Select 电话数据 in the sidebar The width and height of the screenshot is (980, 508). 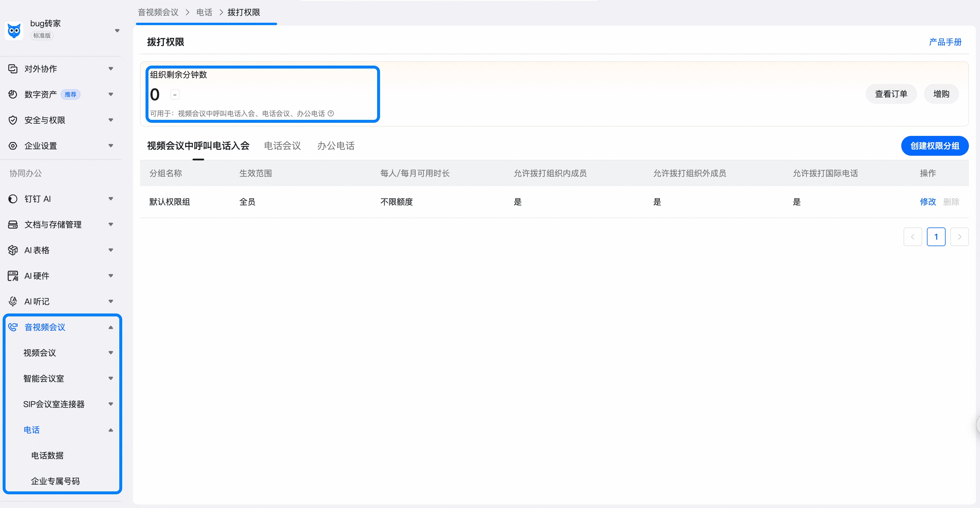47,456
